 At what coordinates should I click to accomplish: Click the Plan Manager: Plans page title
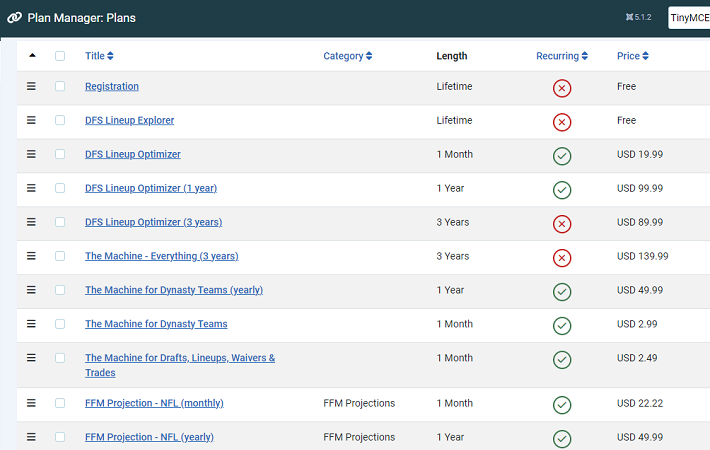click(x=82, y=18)
